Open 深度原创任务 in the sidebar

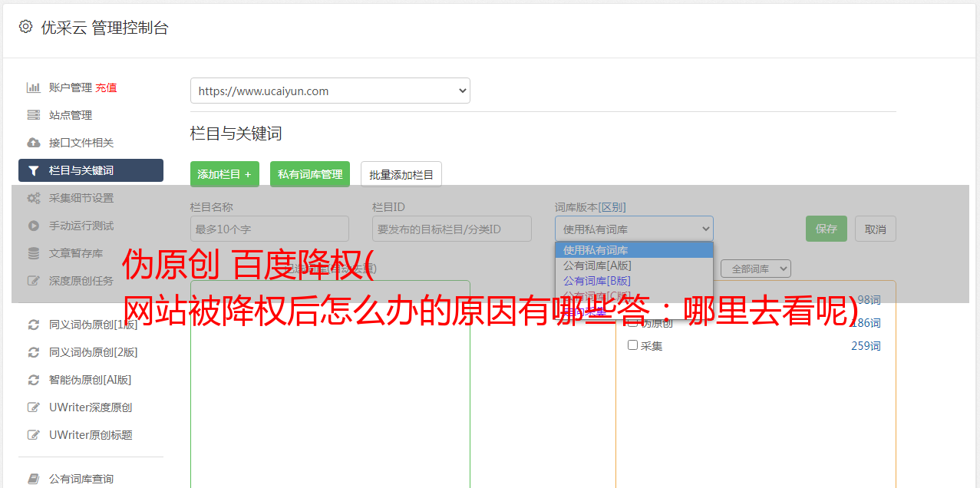point(81,281)
